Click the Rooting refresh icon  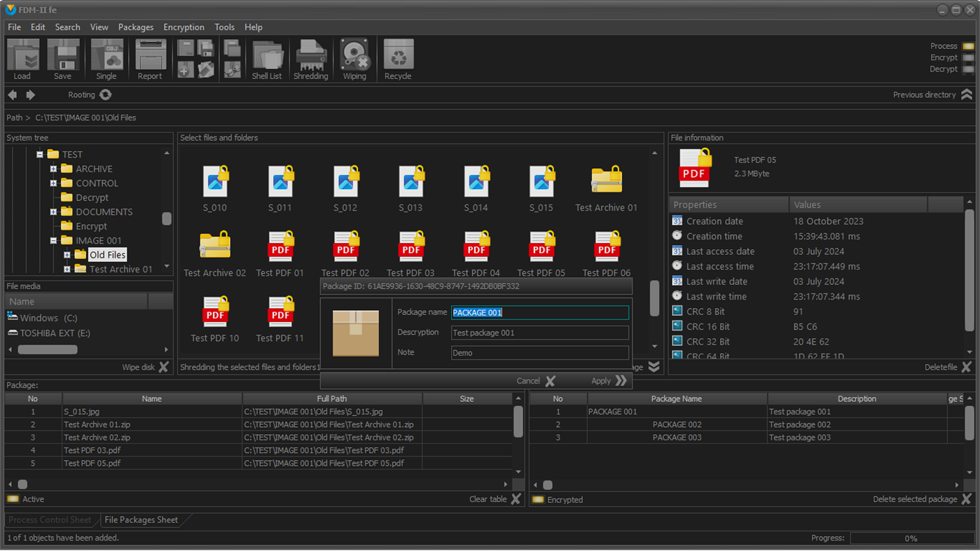pos(106,95)
